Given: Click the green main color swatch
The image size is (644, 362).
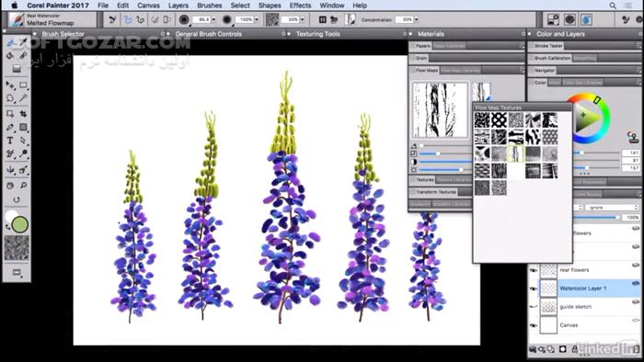Looking at the screenshot, I should pyautogui.click(x=19, y=225).
